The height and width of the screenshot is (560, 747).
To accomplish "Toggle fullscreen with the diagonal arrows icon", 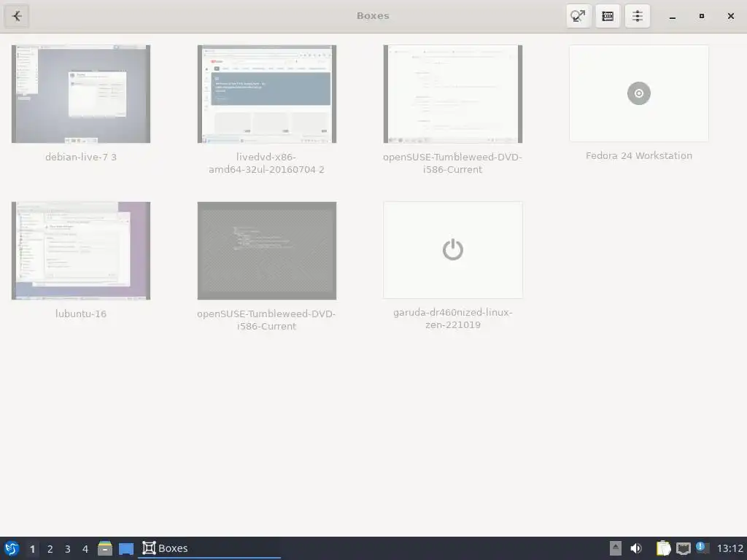I will pos(578,16).
